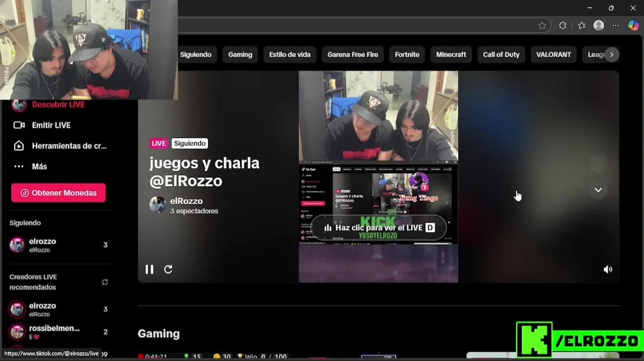Click the Más three-dots icon
Viewport: 644px width, 361px height.
(19, 166)
